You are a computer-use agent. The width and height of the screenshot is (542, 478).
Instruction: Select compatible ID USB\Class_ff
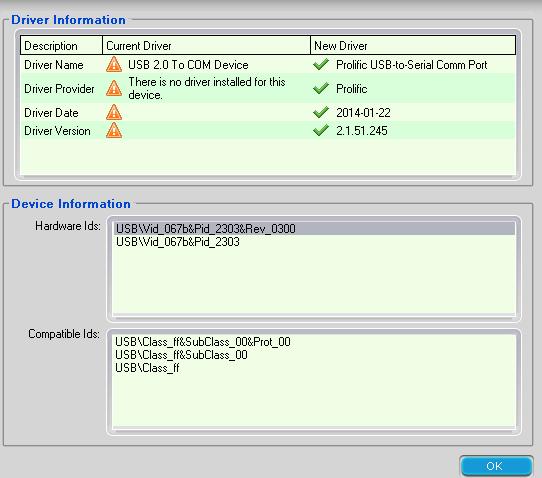click(147, 368)
